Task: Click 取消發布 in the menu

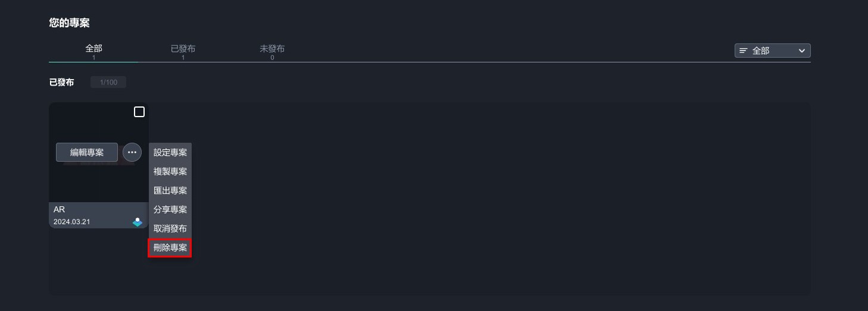Action: click(170, 228)
